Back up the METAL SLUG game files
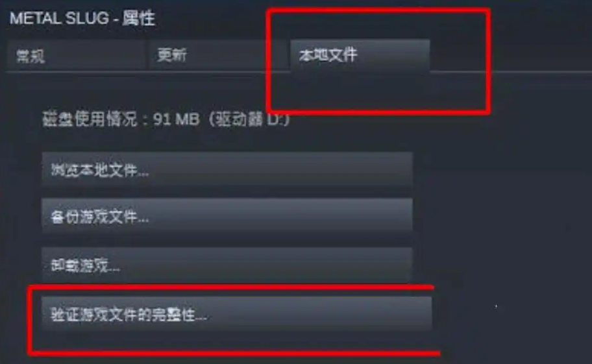 coord(227,215)
